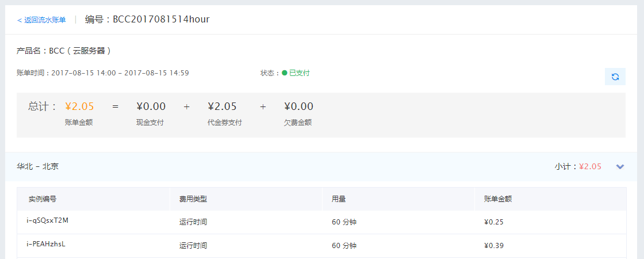644x259 pixels.
Task: Click the 现金支付 ¥0.00 amount
Action: pos(151,106)
